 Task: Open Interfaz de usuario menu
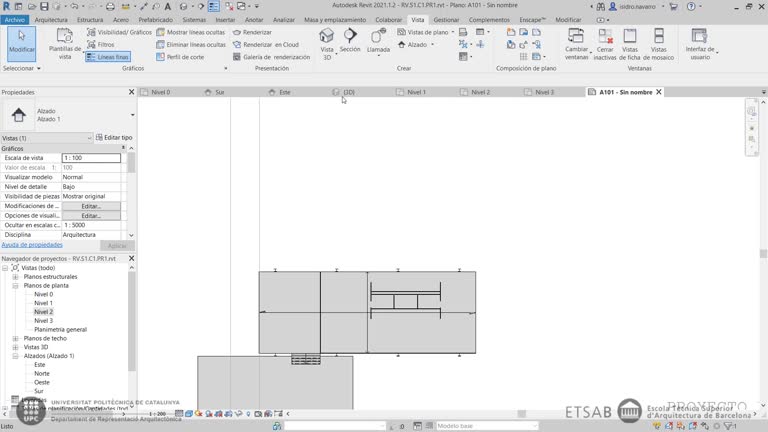(700, 44)
